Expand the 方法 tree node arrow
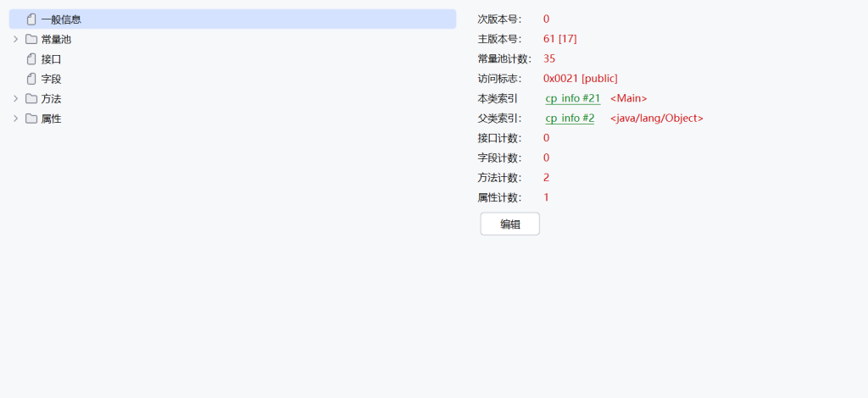The image size is (868, 398). point(15,99)
